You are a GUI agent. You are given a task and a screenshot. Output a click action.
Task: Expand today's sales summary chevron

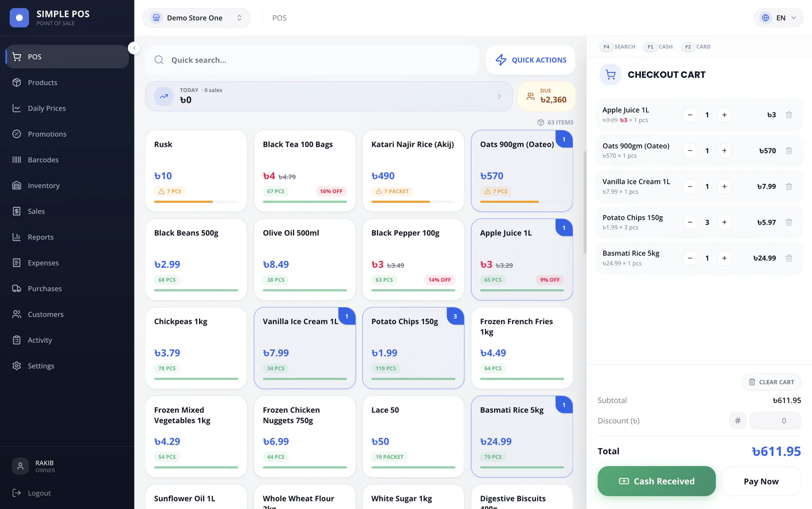pos(499,96)
